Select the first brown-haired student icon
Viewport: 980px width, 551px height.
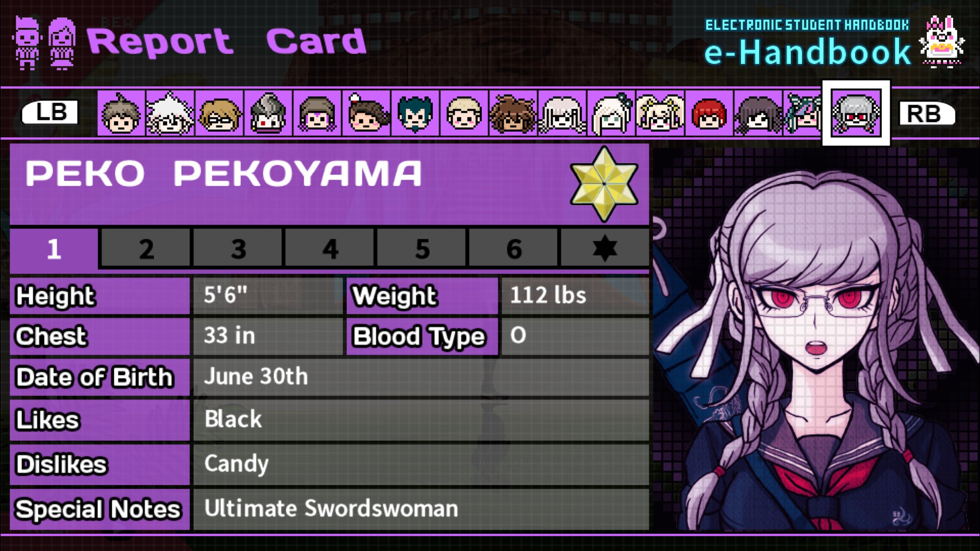tap(121, 113)
